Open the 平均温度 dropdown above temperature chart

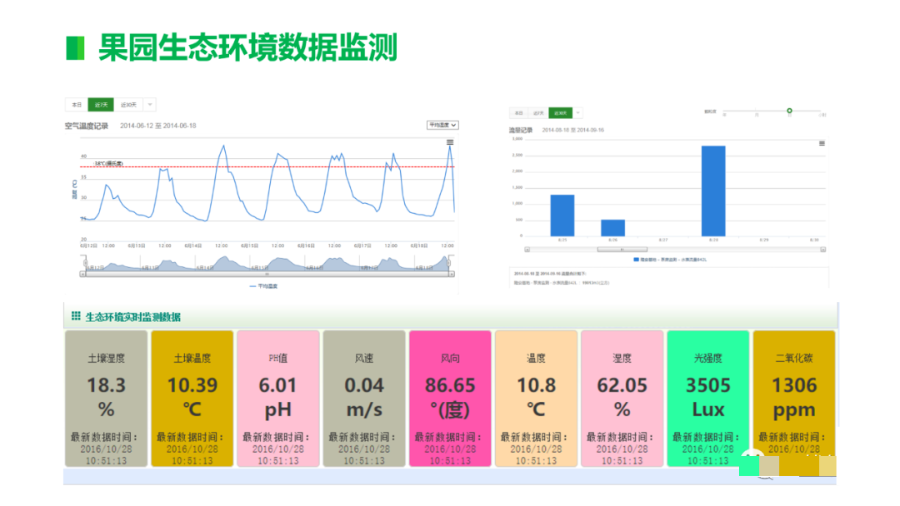[442, 125]
